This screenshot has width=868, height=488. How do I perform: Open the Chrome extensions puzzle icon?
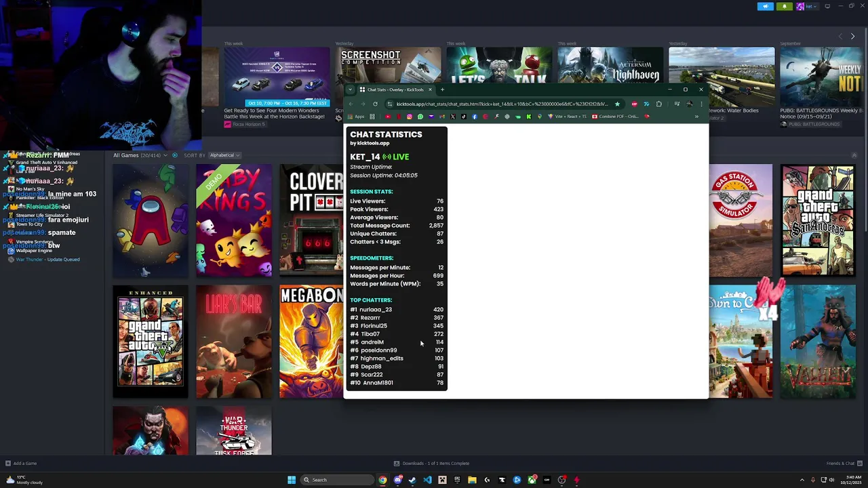click(x=658, y=104)
